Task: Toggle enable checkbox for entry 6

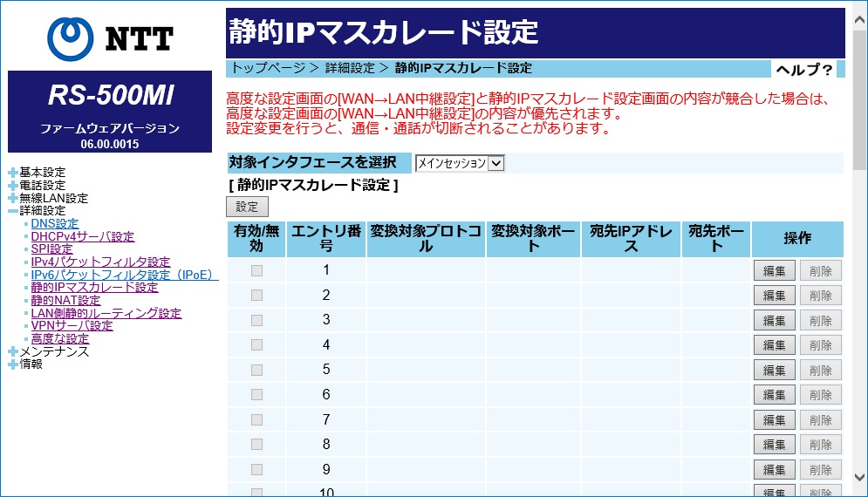Action: [x=256, y=395]
